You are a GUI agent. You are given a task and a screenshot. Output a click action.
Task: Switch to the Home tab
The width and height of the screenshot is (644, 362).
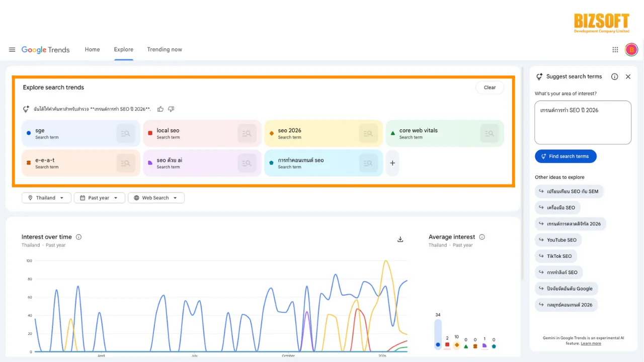[92, 49]
